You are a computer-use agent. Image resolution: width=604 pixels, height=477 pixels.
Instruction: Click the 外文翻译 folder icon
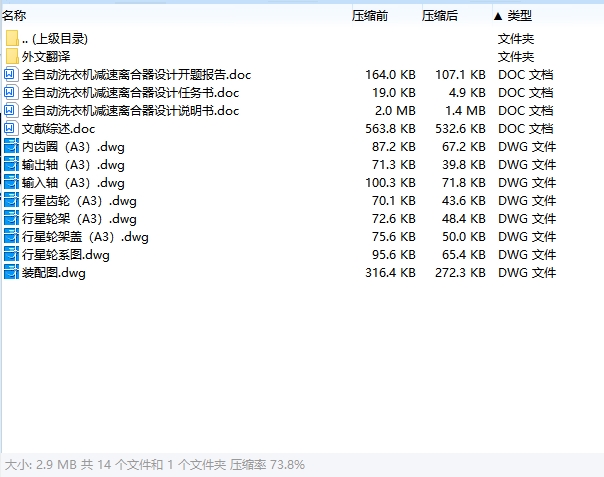12,56
